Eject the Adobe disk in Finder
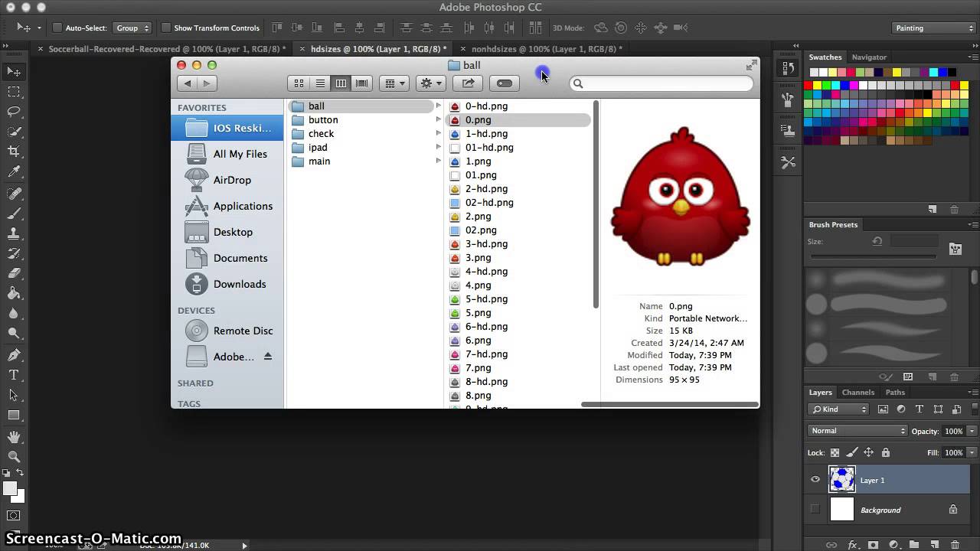Screen dimensions: 980x551 [268, 357]
